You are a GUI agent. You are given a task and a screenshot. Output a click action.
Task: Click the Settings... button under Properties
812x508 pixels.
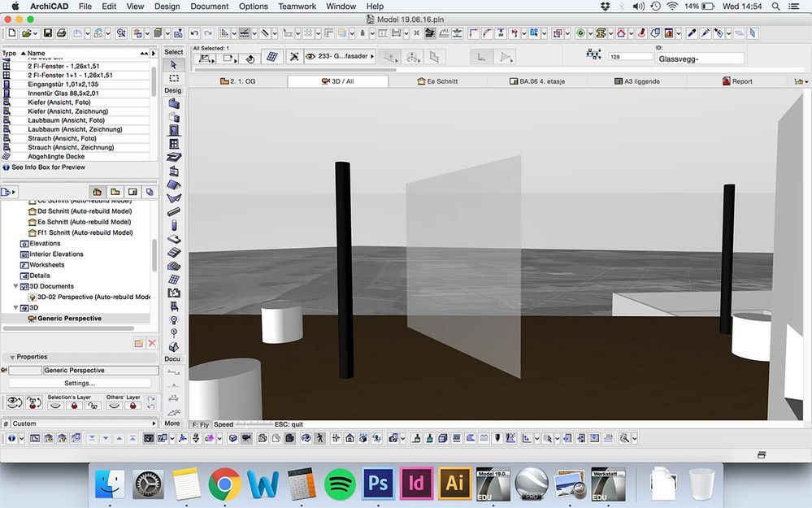pos(79,383)
